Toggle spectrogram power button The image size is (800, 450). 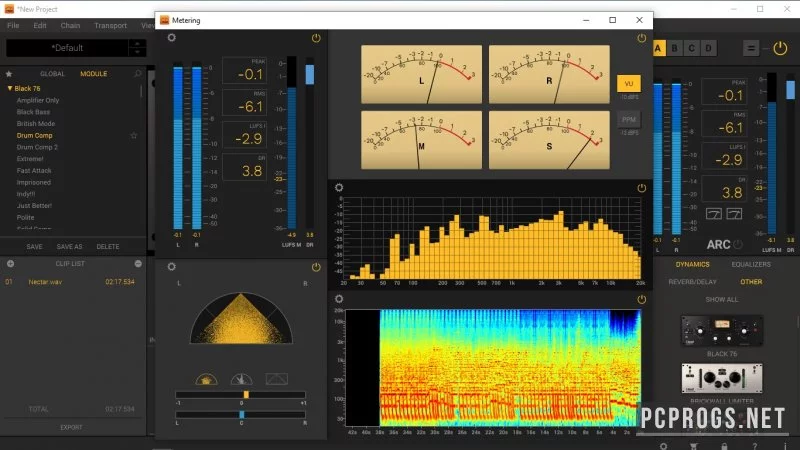641,299
